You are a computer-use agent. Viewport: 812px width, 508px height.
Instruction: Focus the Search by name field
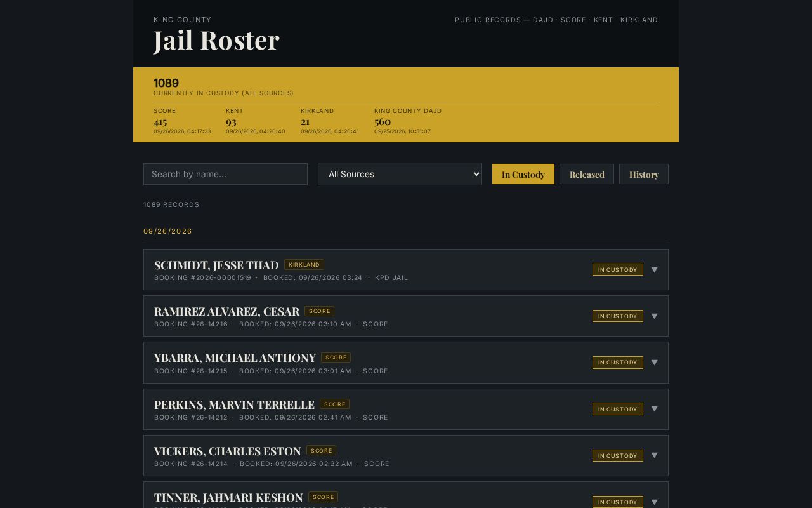coord(225,174)
